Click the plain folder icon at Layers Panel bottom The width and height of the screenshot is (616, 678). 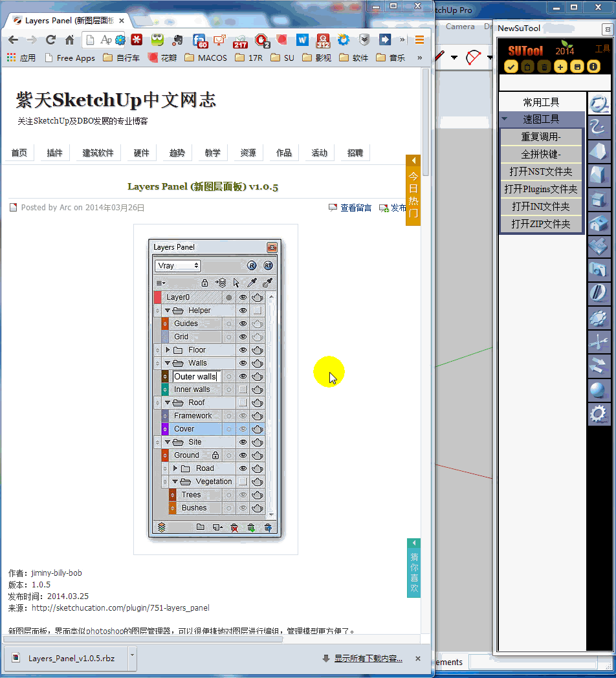[201, 527]
